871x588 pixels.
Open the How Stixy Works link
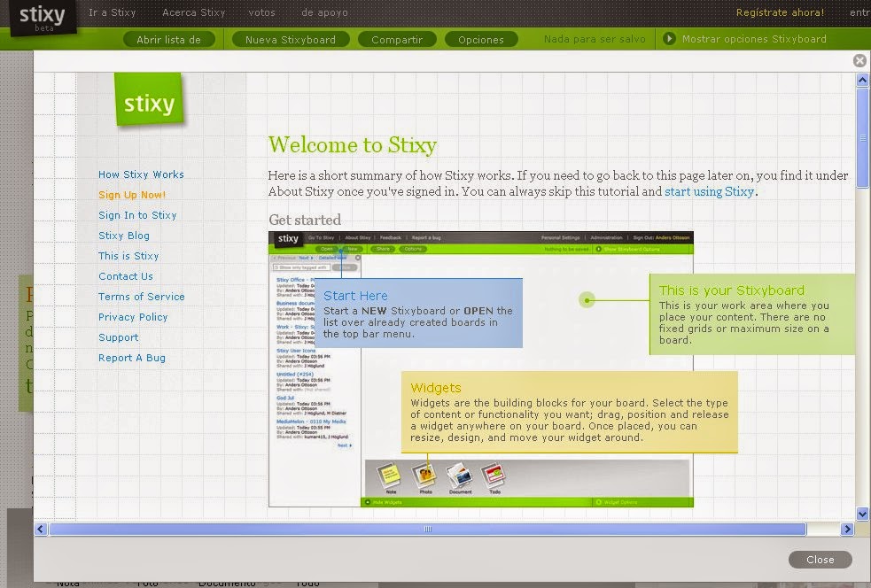[x=141, y=174]
